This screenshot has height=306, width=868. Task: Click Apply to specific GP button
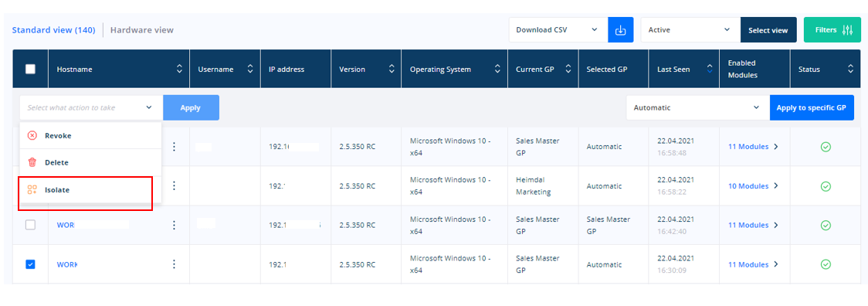[x=812, y=107]
